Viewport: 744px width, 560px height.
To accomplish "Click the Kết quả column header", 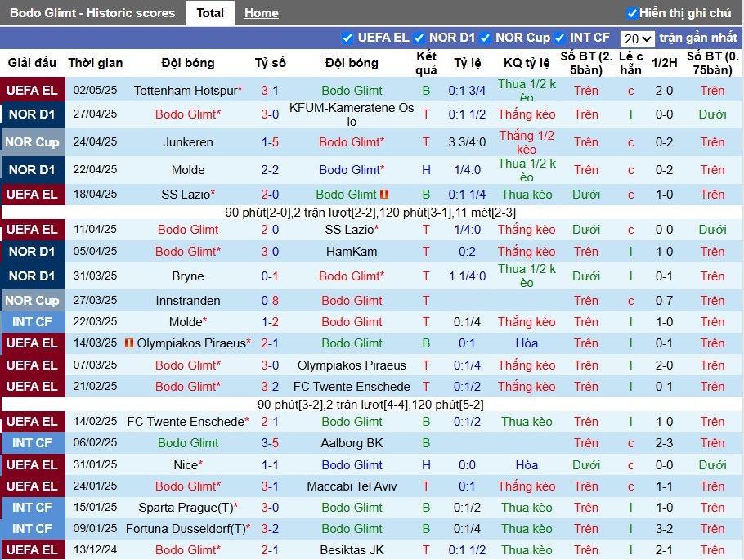I will click(x=426, y=63).
